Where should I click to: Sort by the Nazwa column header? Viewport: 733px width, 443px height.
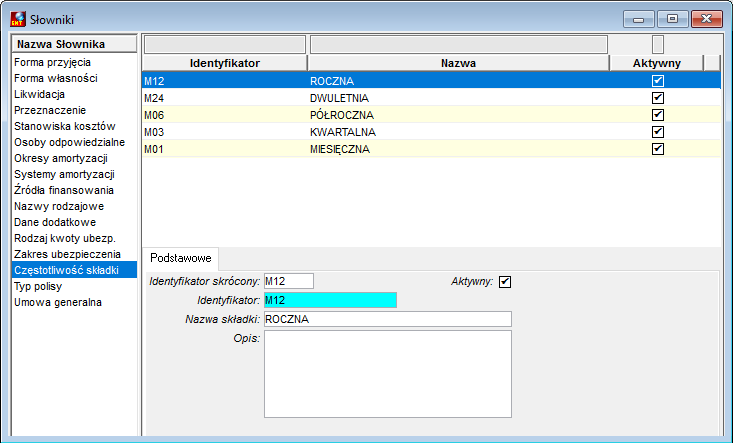point(459,63)
